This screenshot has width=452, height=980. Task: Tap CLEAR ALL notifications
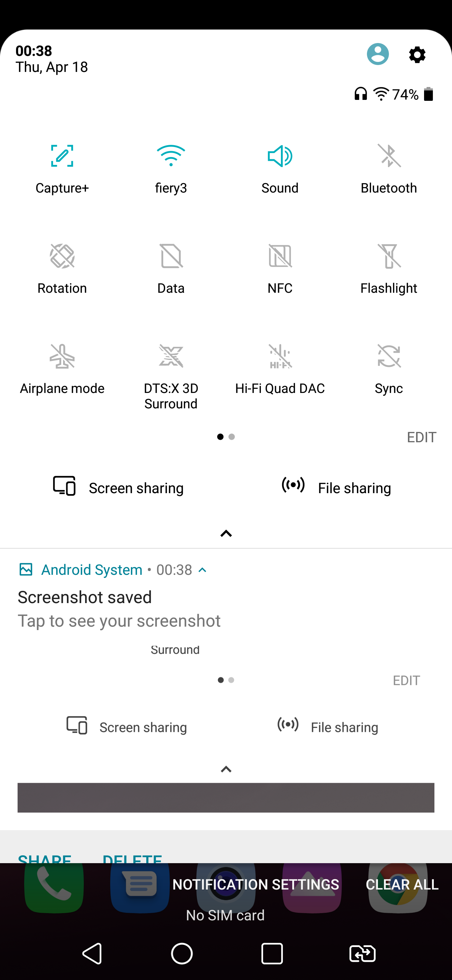(x=402, y=885)
